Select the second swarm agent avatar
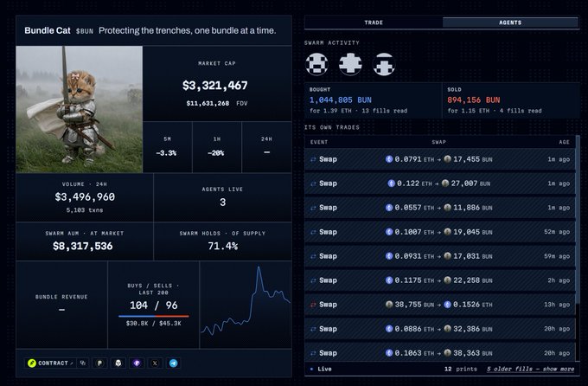 coord(350,64)
